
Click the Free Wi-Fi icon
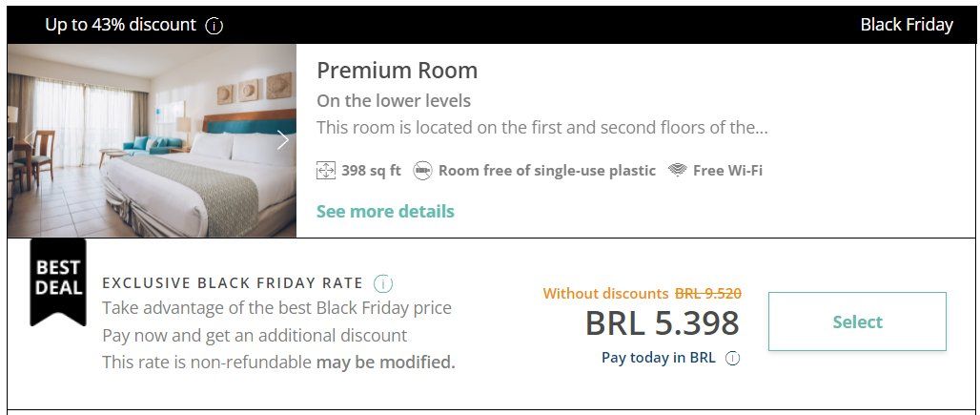pyautogui.click(x=678, y=171)
